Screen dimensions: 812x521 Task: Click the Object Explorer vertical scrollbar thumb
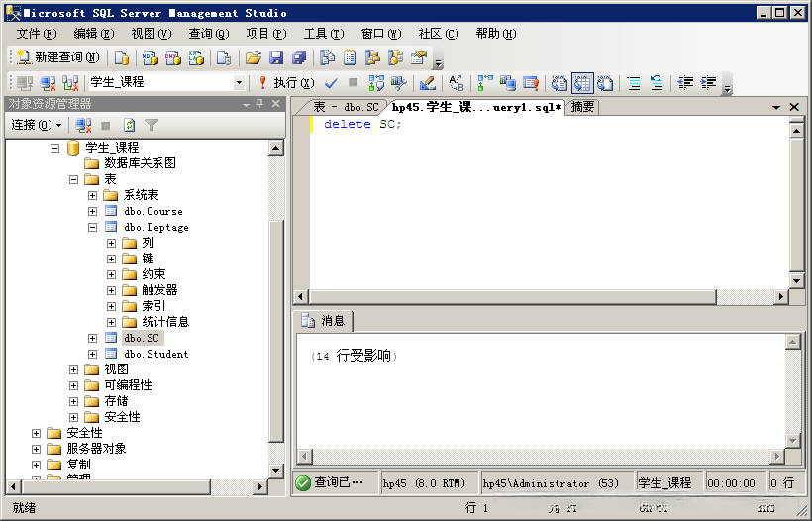pos(276,332)
